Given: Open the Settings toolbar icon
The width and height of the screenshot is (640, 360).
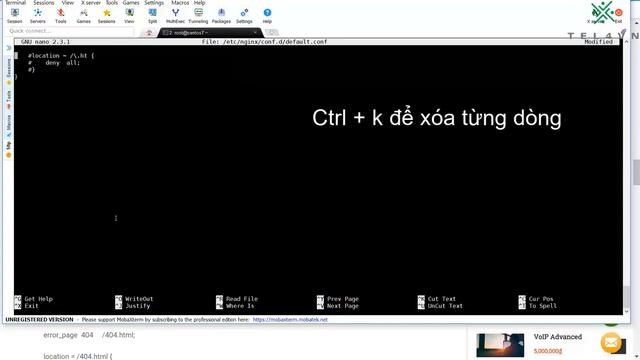Looking at the screenshot, I should tap(244, 16).
